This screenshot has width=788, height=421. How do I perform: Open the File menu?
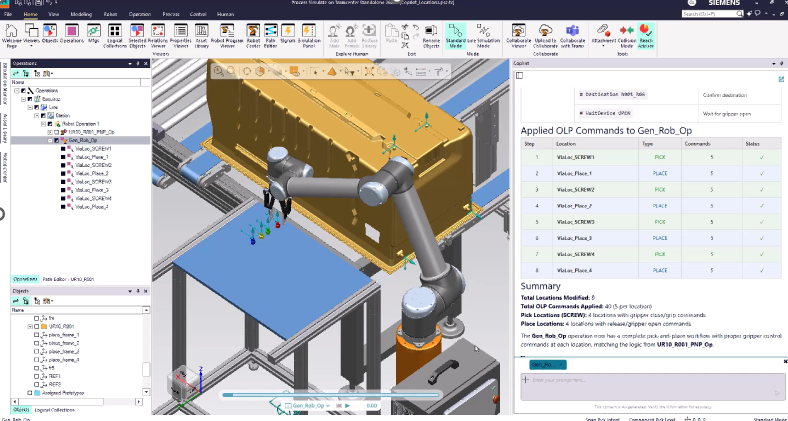tap(8, 14)
